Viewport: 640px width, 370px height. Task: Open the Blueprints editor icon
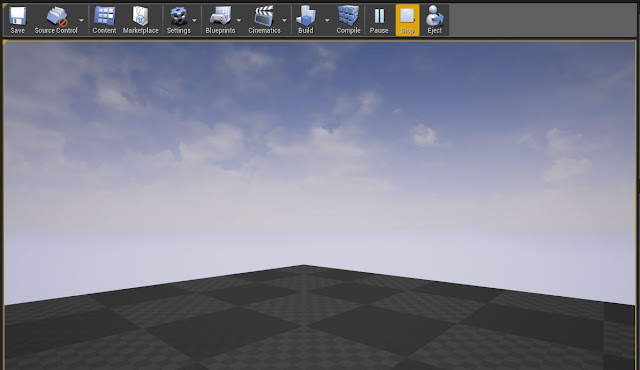coord(220,20)
